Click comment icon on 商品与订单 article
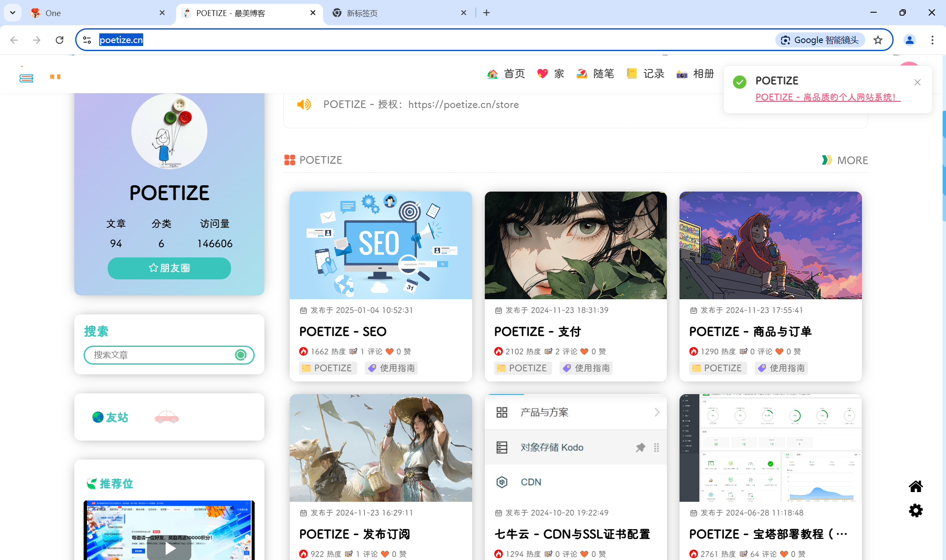The image size is (946, 560). click(743, 352)
